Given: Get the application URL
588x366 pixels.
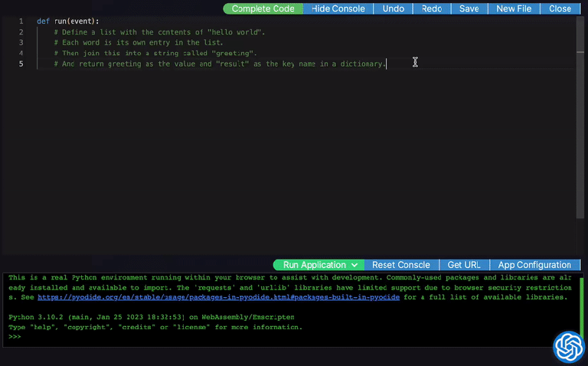Looking at the screenshot, I should pos(464,265).
